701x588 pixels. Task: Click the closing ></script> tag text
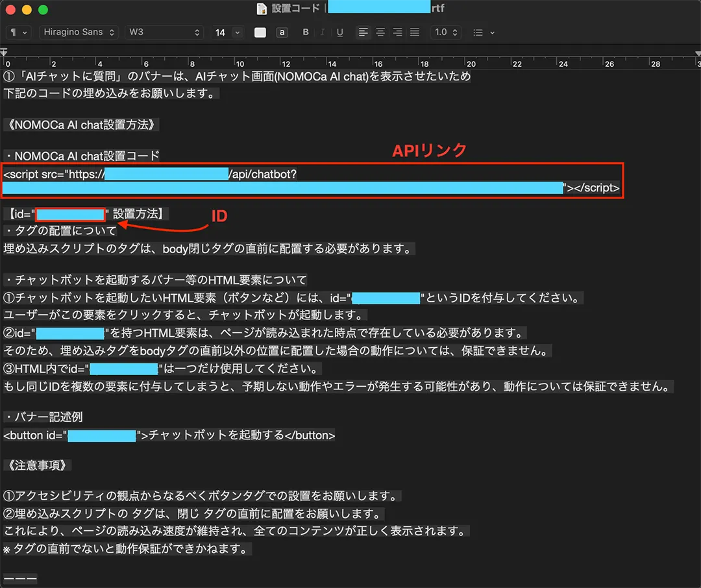pos(593,188)
